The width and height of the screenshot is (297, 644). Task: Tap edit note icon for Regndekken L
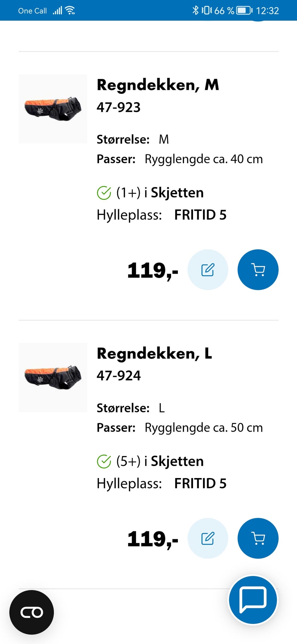pos(208,538)
